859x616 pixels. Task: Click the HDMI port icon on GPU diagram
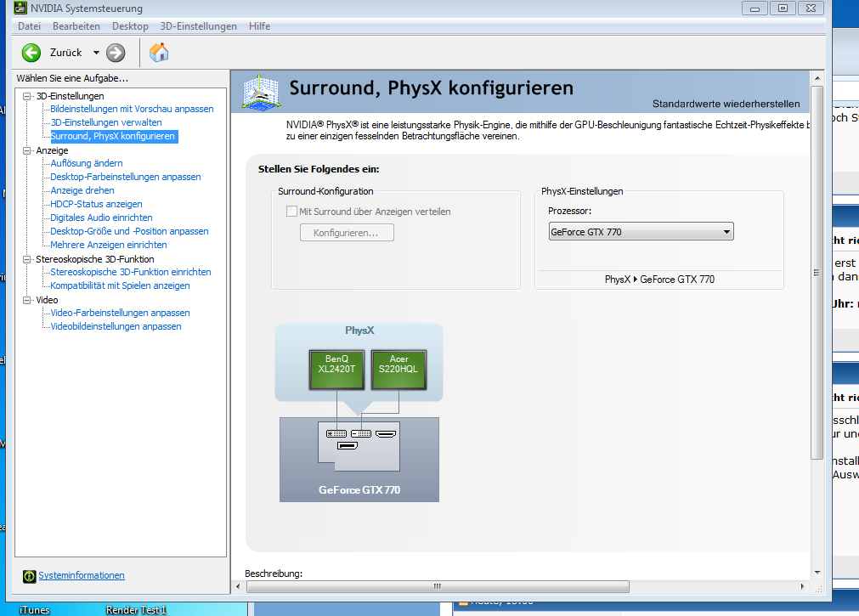(386, 433)
